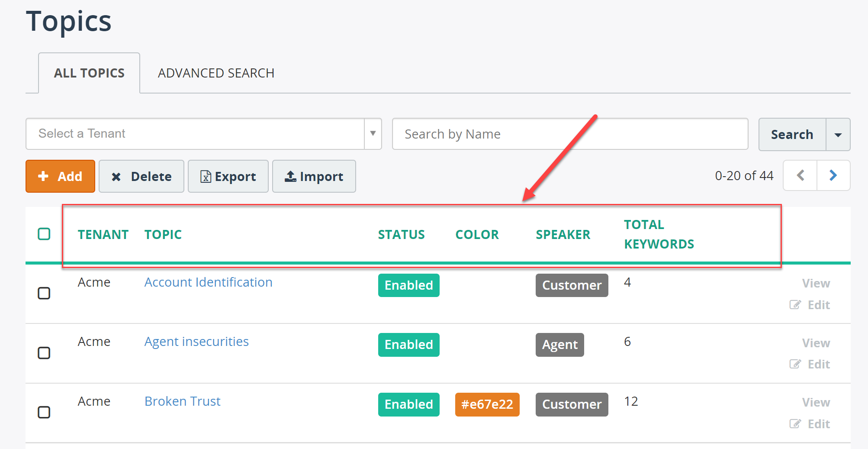Go to next page of topics
868x449 pixels.
pyautogui.click(x=833, y=175)
